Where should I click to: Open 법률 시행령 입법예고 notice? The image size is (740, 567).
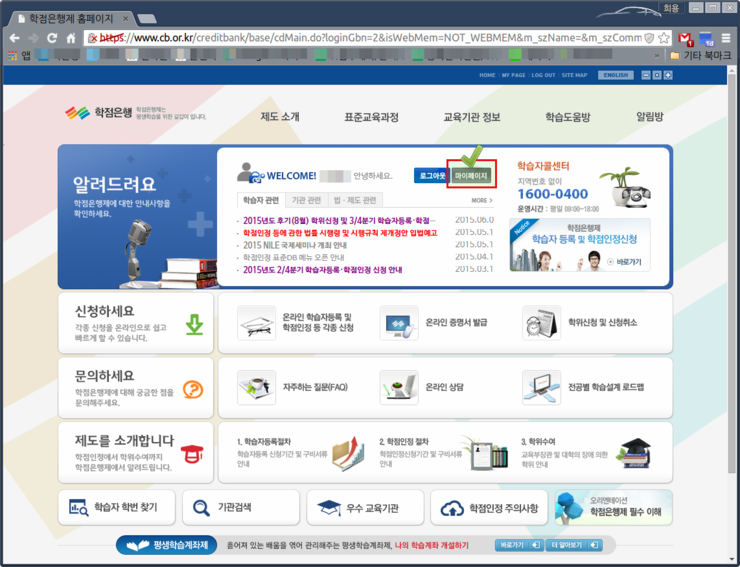tap(340, 233)
